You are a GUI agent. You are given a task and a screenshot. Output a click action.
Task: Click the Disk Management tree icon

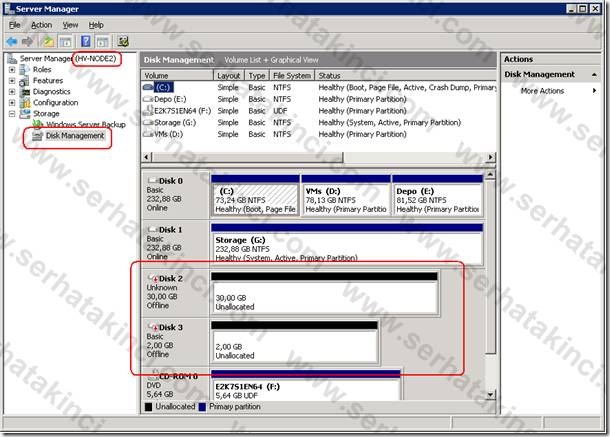coord(37,136)
